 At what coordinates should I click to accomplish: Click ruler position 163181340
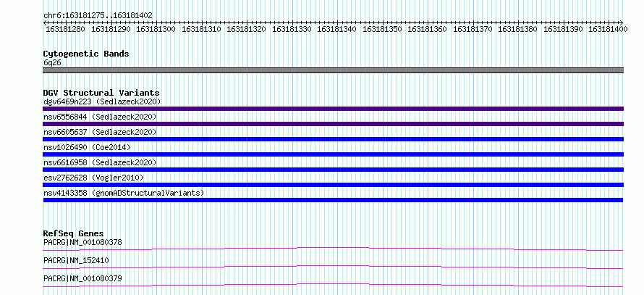[336, 29]
